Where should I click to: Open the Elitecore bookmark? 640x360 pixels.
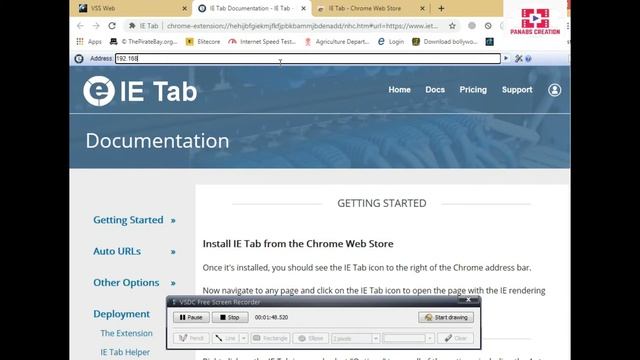pyautogui.click(x=203, y=42)
